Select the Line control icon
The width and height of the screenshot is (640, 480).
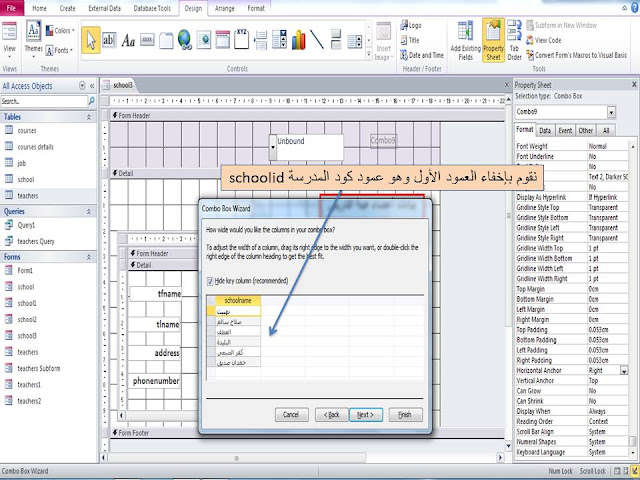317,40
